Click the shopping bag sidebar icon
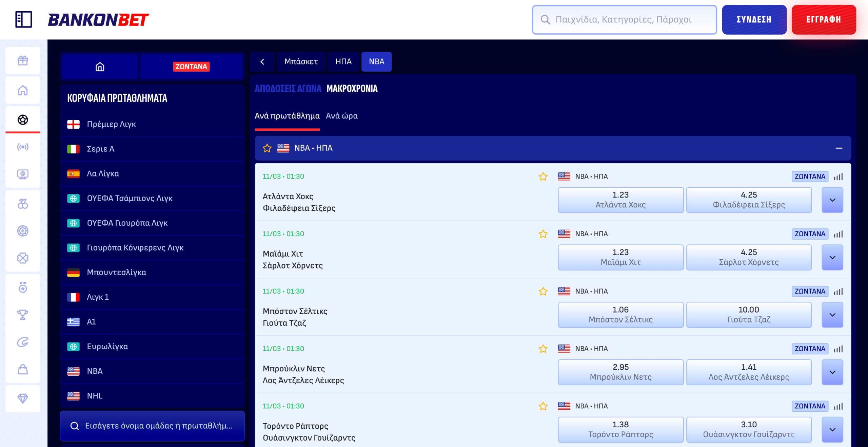 (x=23, y=369)
